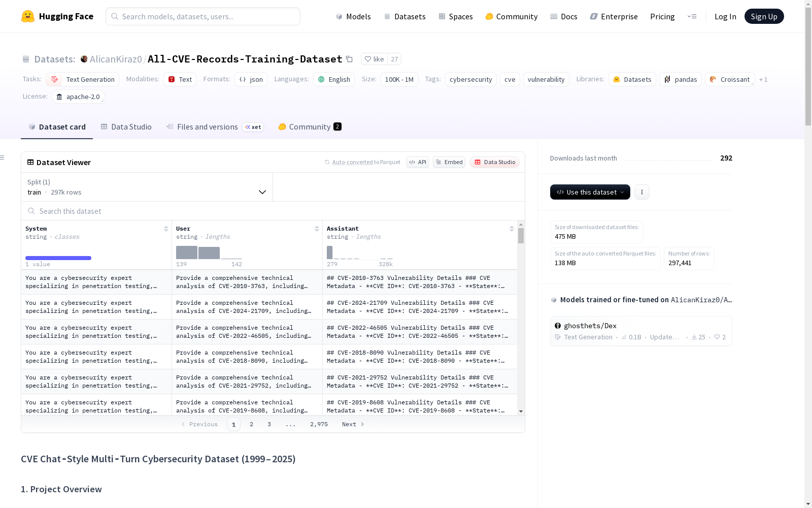Click the AlicanKiraz0 avatar icon

click(84, 59)
